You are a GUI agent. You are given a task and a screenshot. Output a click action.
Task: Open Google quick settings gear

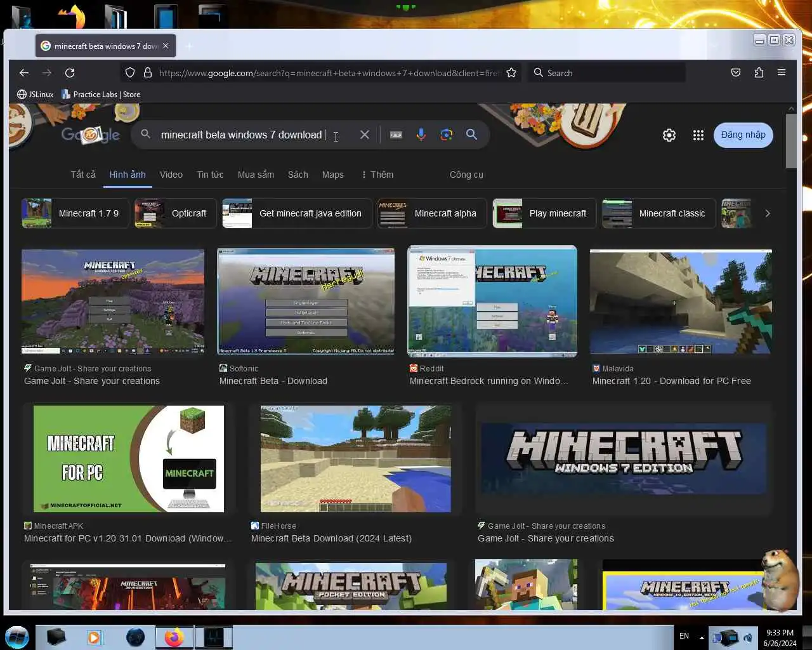pos(669,135)
